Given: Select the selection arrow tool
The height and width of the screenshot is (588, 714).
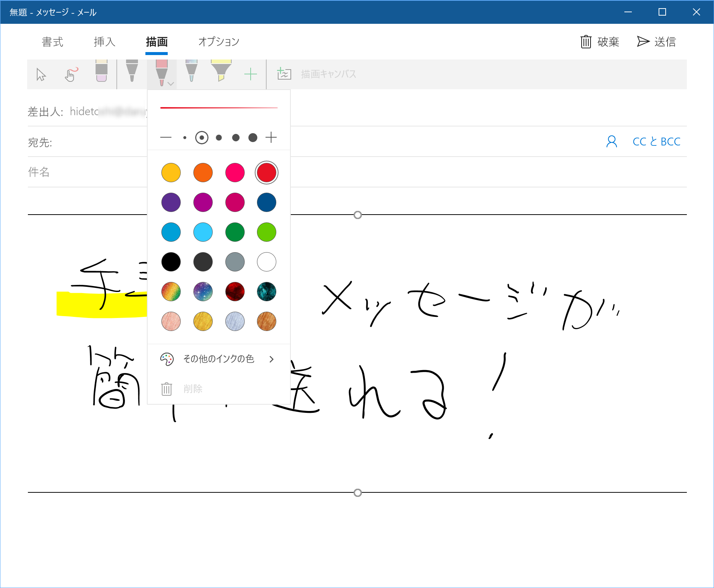Looking at the screenshot, I should pyautogui.click(x=40, y=74).
